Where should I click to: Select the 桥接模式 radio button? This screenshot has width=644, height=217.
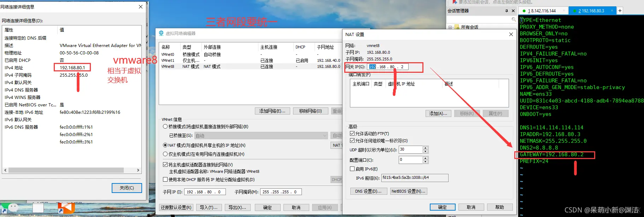[165, 127]
